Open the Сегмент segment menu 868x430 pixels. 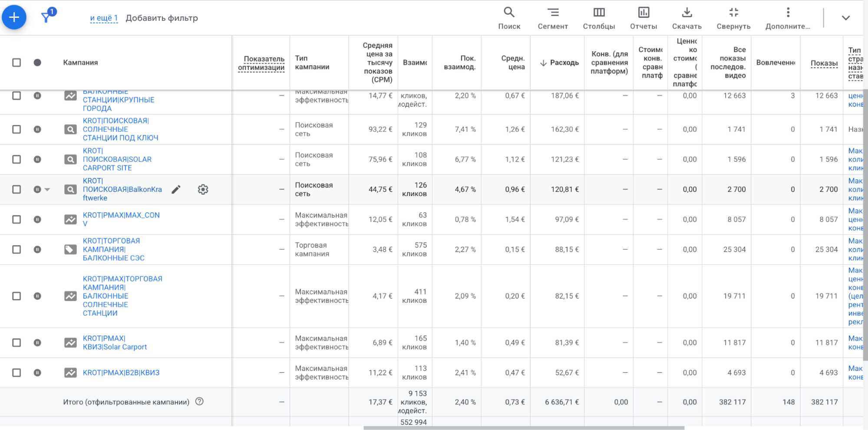[x=552, y=18]
